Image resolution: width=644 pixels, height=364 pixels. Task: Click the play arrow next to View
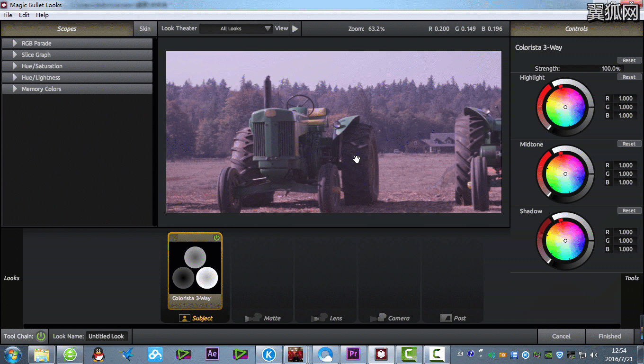pyautogui.click(x=295, y=28)
